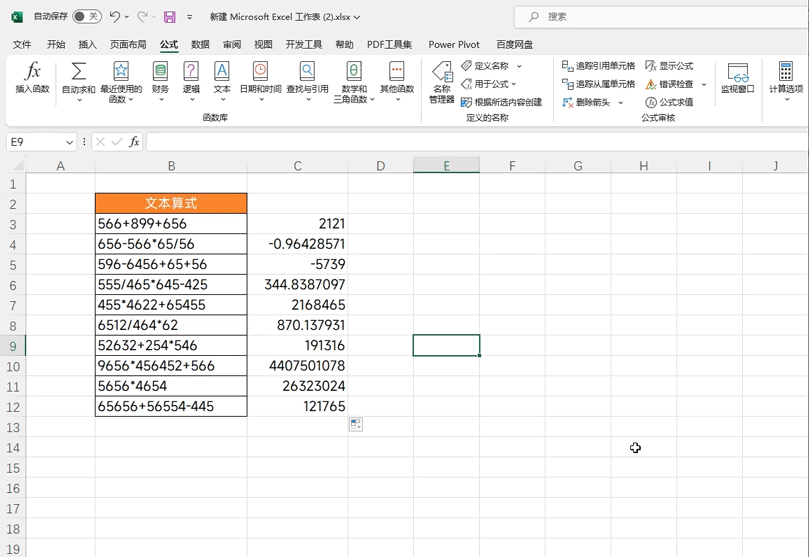Click Create from Selection (根据所选内容创建)

501,102
